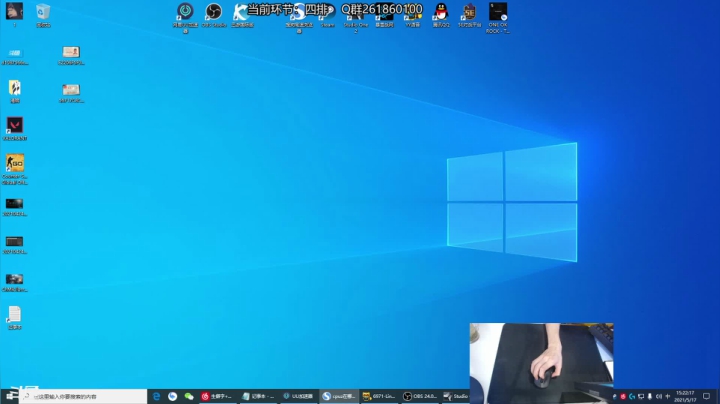Open the blue round browser taskbar icon
720x404 pixels.
click(x=172, y=396)
